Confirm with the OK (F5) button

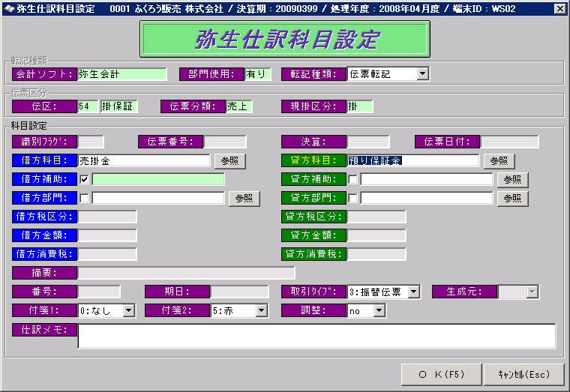pyautogui.click(x=441, y=374)
